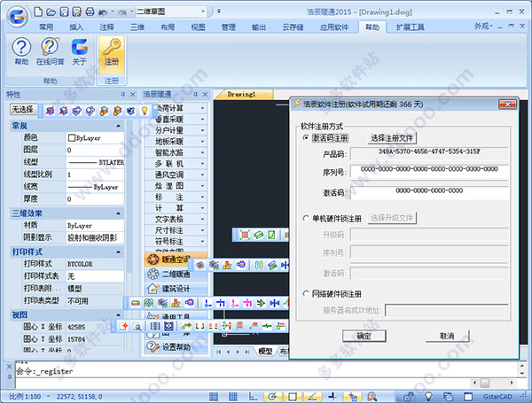Viewport: 532px width, 403px height.
Task: Open the 外观 appearance menu
Action: pos(483,26)
